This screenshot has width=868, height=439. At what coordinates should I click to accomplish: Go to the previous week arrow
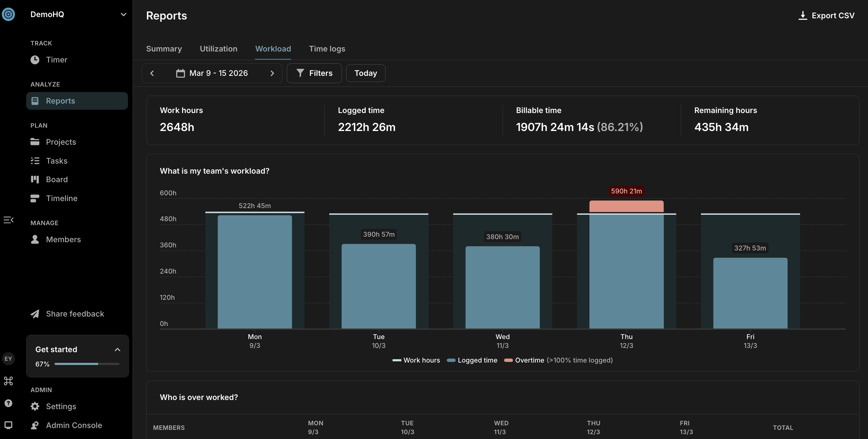point(152,73)
